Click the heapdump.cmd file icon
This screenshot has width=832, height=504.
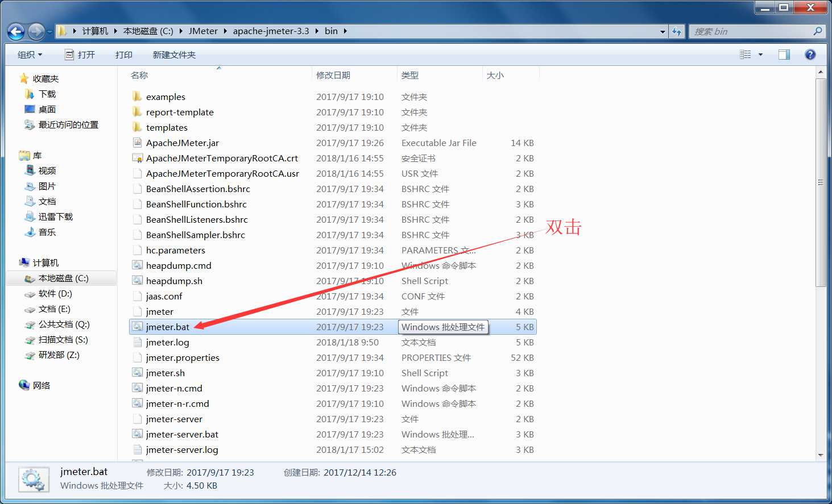coord(137,265)
